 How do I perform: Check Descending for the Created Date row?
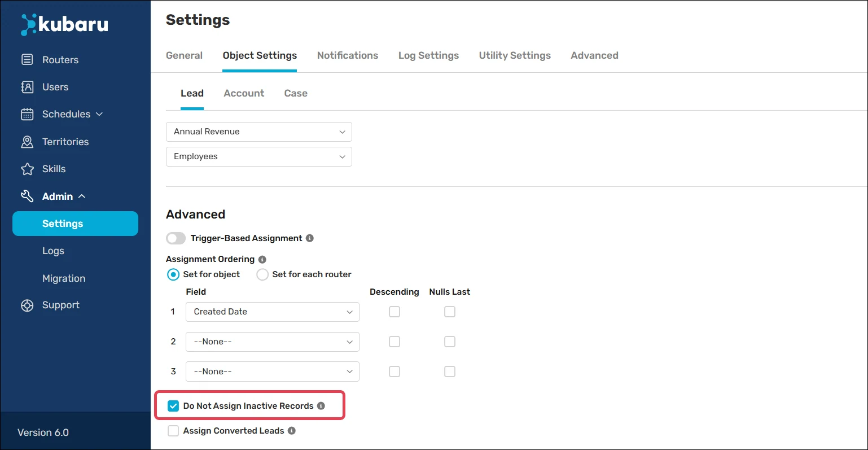coord(394,312)
